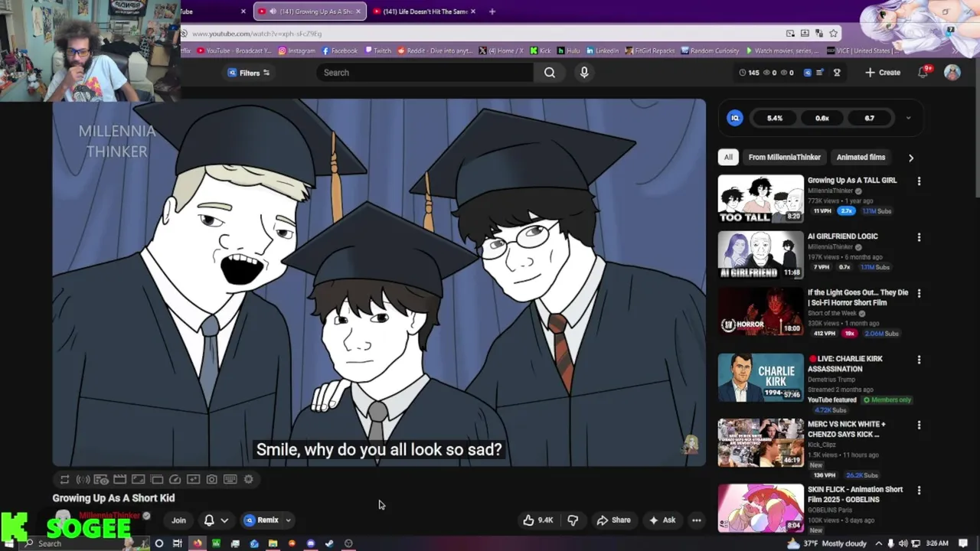
Task: Open the Facebook bookmark
Action: pos(340,51)
